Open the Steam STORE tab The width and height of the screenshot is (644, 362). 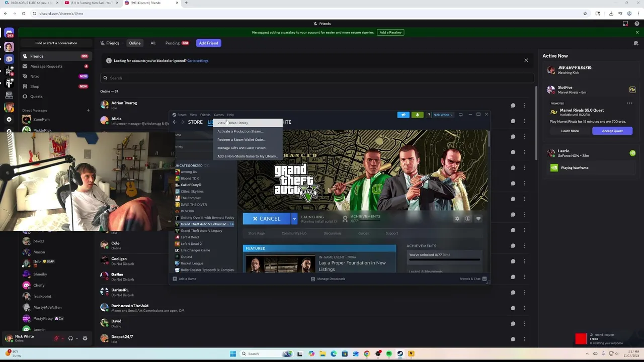pyautogui.click(x=195, y=122)
